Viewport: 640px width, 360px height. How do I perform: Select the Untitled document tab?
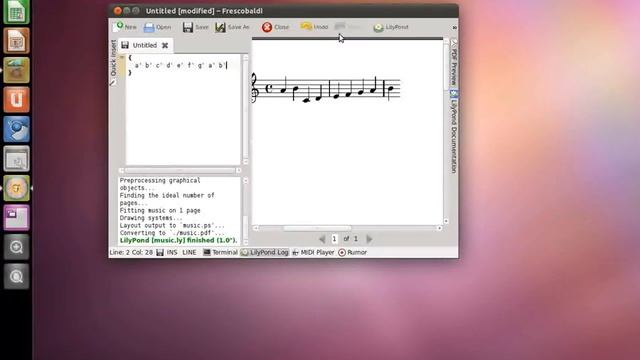point(145,45)
